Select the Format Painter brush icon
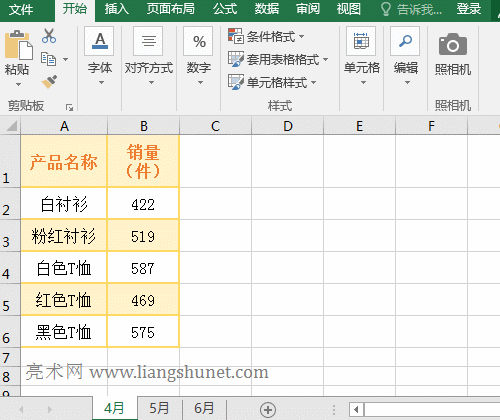 coord(49,82)
